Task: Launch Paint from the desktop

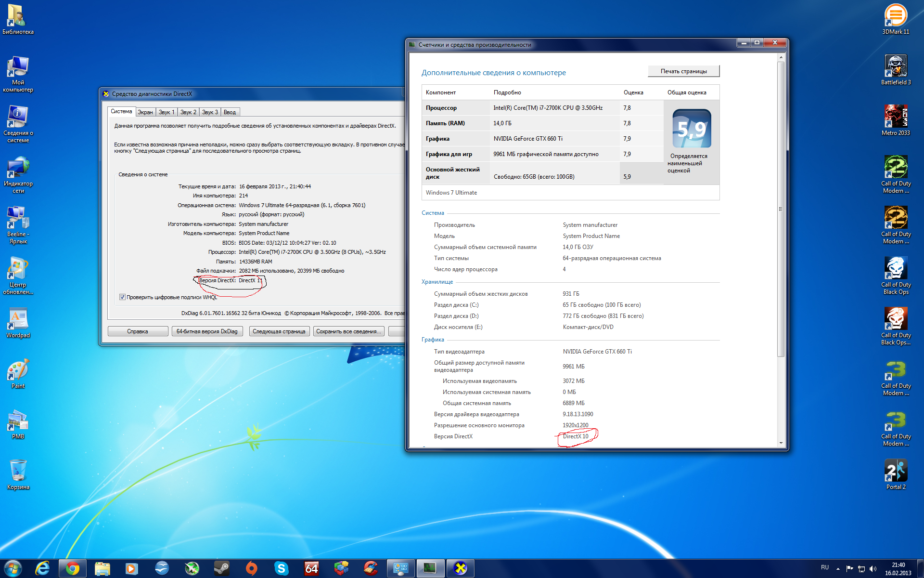Action: click(x=18, y=373)
